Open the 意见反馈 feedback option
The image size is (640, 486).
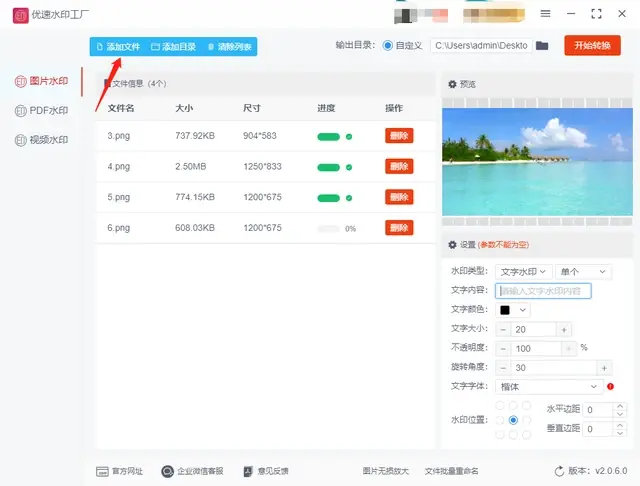pyautogui.click(x=267, y=471)
